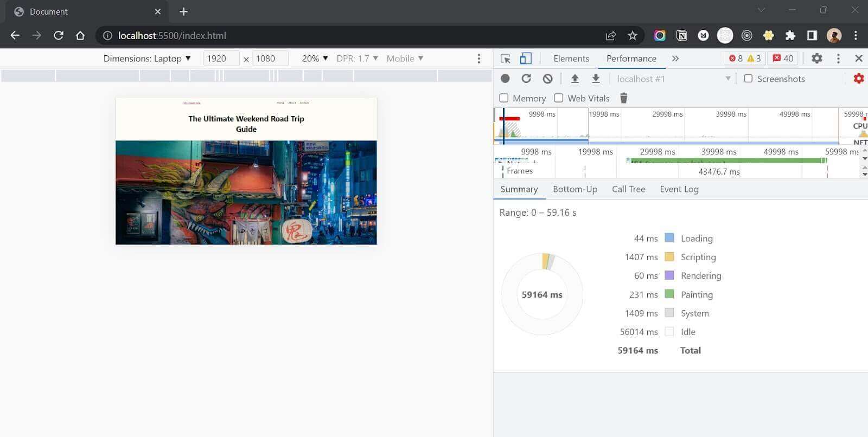Tick the Web Vitals checkbox
Screen dimensions: 868x437
(x=559, y=98)
